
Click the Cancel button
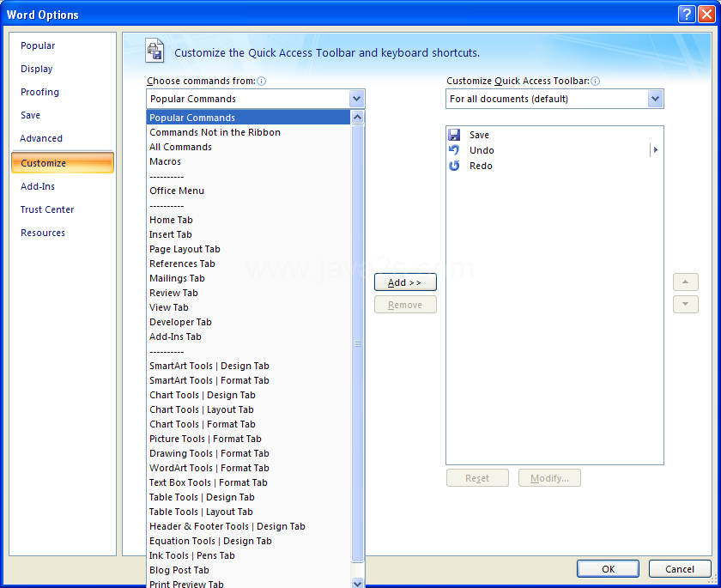coord(680,569)
